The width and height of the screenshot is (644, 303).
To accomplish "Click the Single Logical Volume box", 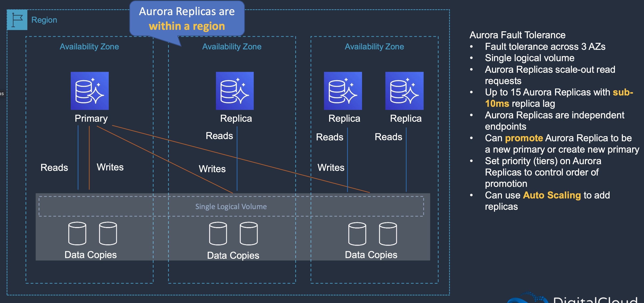I will [x=231, y=206].
